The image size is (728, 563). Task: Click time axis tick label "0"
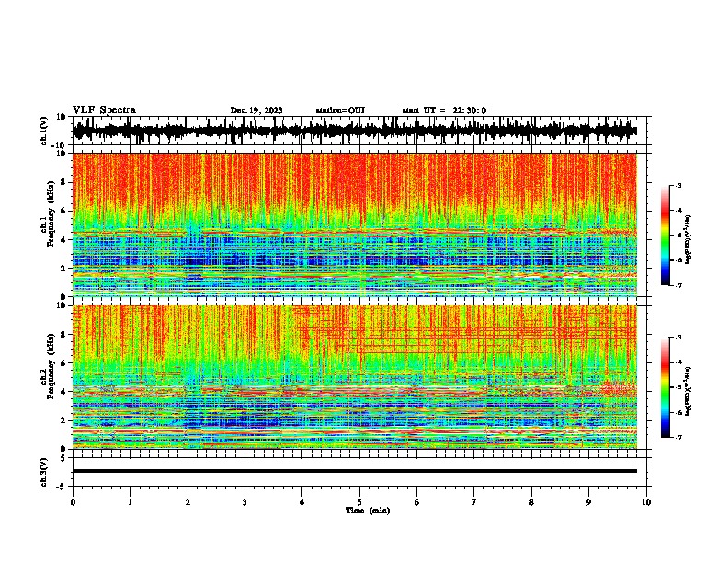pyautogui.click(x=73, y=502)
